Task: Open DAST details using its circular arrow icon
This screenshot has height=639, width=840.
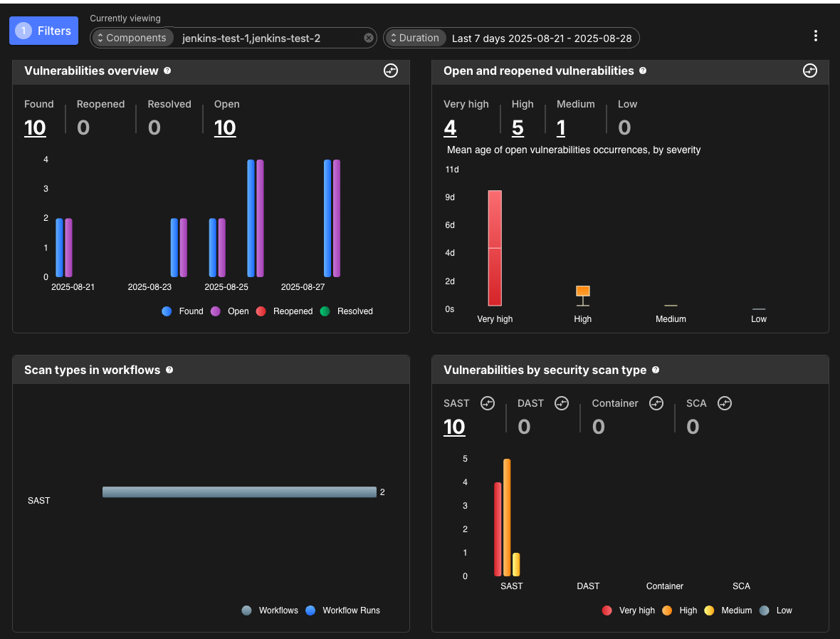Action: point(562,403)
